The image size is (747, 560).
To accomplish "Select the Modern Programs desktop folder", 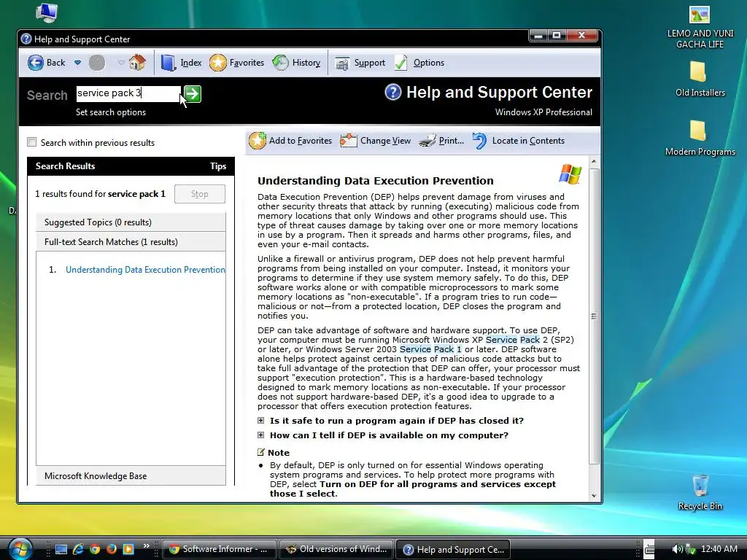I will tap(700, 138).
